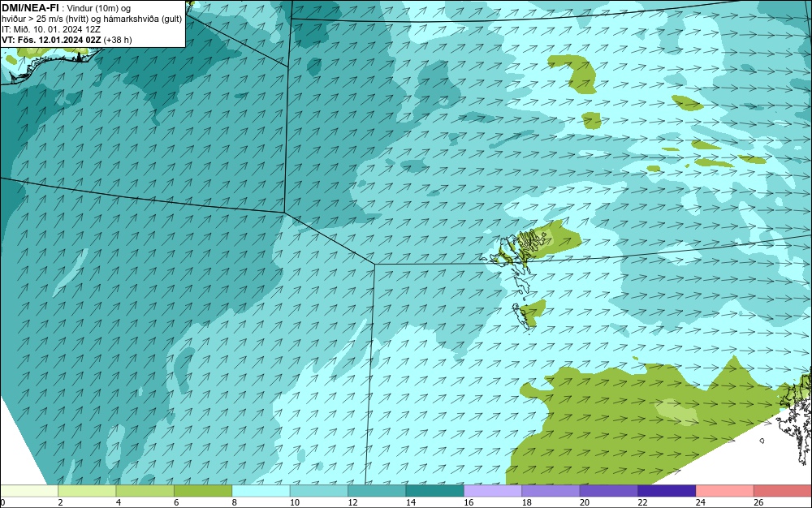Screen dimensions: 812x508
Task: Click the "DMI/NEA-FI" title text
Action: (x=29, y=7)
